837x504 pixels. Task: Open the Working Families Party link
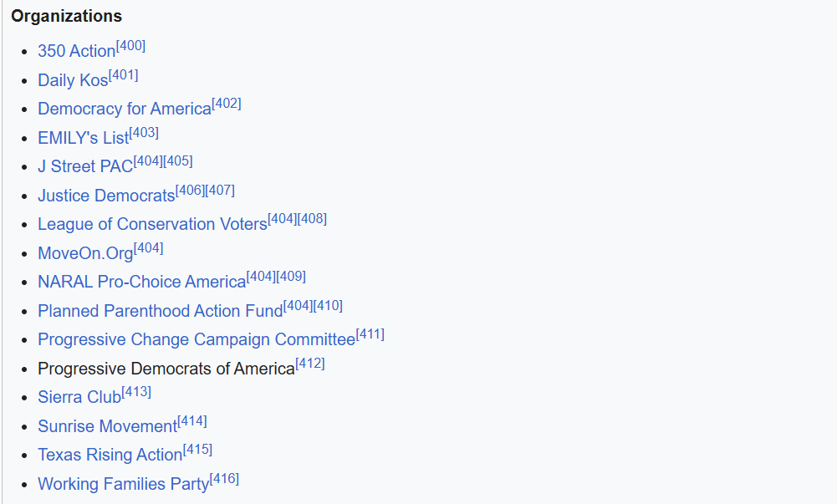[x=124, y=484]
